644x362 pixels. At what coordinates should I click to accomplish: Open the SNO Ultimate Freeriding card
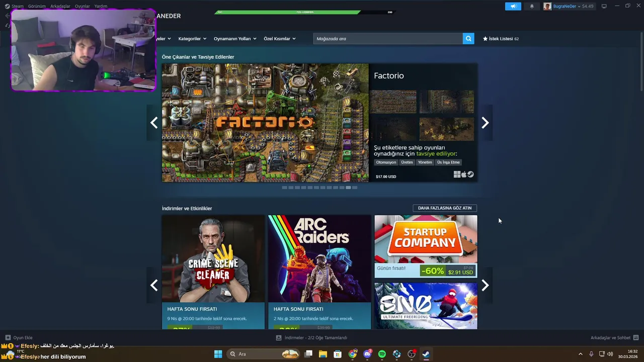point(426,306)
